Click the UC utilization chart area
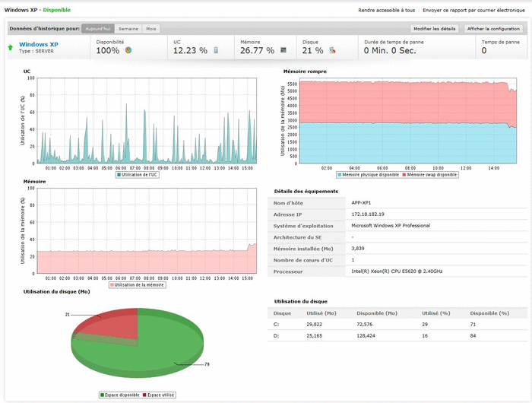 (x=147, y=121)
